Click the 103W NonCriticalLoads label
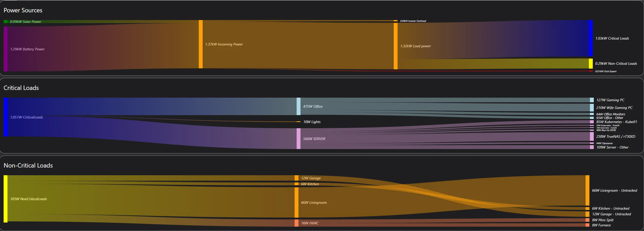This screenshot has width=644, height=231. click(28, 199)
